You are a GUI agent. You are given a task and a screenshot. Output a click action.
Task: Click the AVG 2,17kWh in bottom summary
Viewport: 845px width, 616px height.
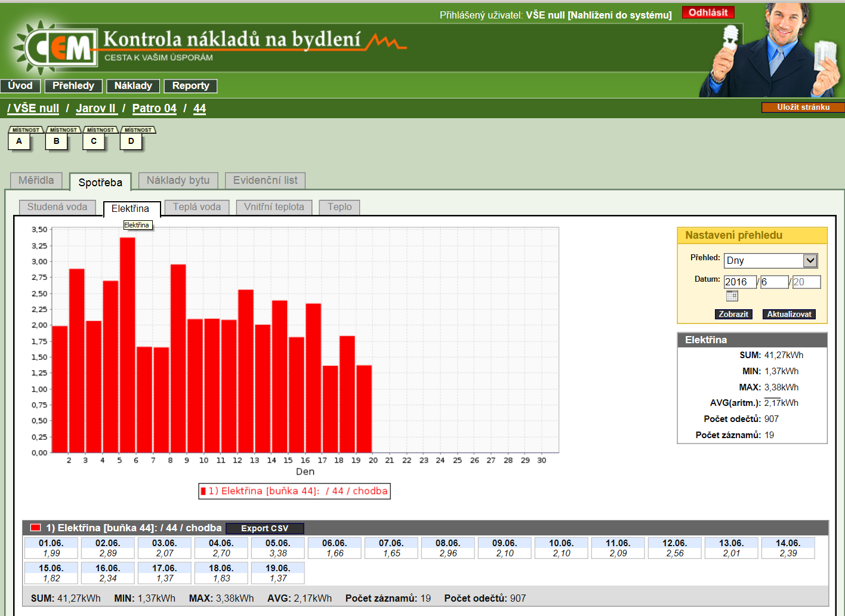(300, 598)
